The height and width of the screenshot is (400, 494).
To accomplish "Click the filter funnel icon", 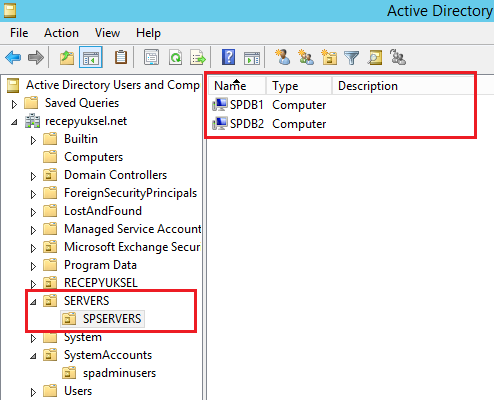I will click(351, 58).
